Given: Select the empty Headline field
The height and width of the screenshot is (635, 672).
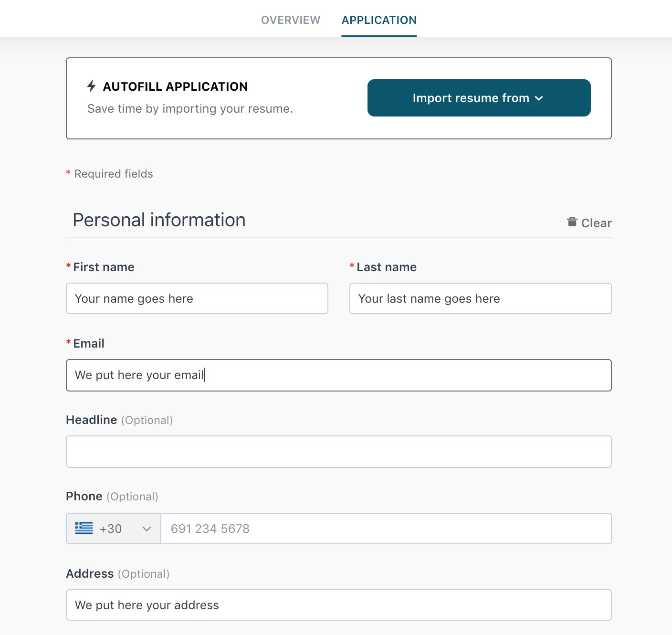Looking at the screenshot, I should coord(339,452).
